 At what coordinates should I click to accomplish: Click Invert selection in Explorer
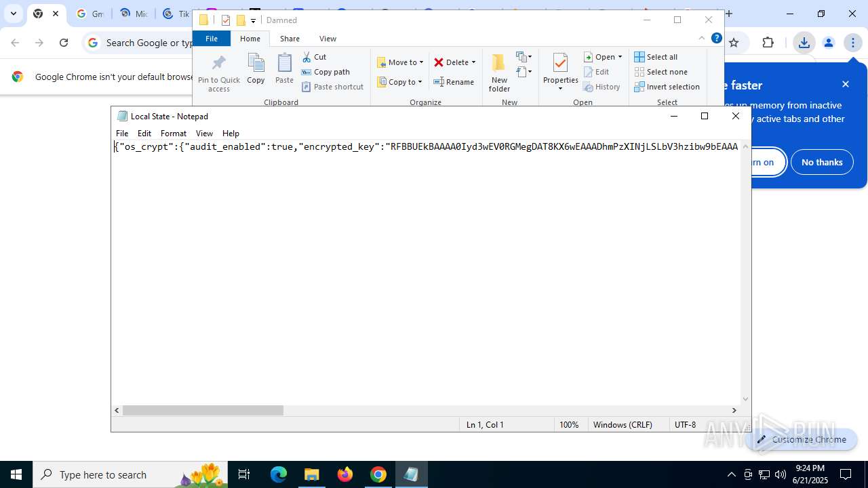[667, 87]
